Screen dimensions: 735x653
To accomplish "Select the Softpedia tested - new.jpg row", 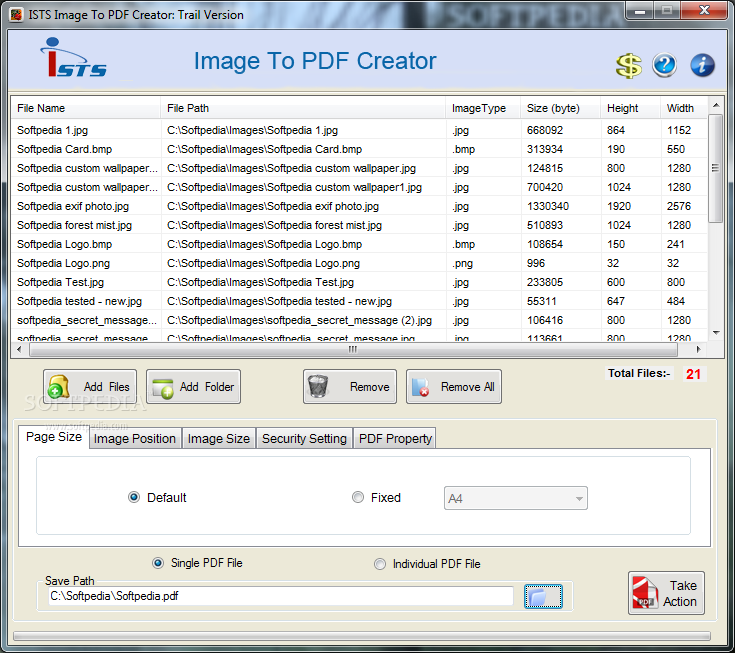I will point(359,301).
